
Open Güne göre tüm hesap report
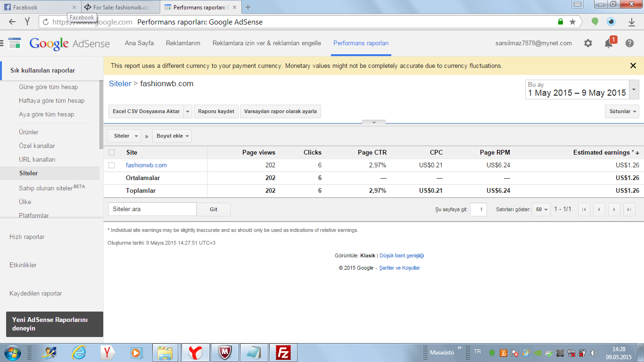[x=49, y=87]
